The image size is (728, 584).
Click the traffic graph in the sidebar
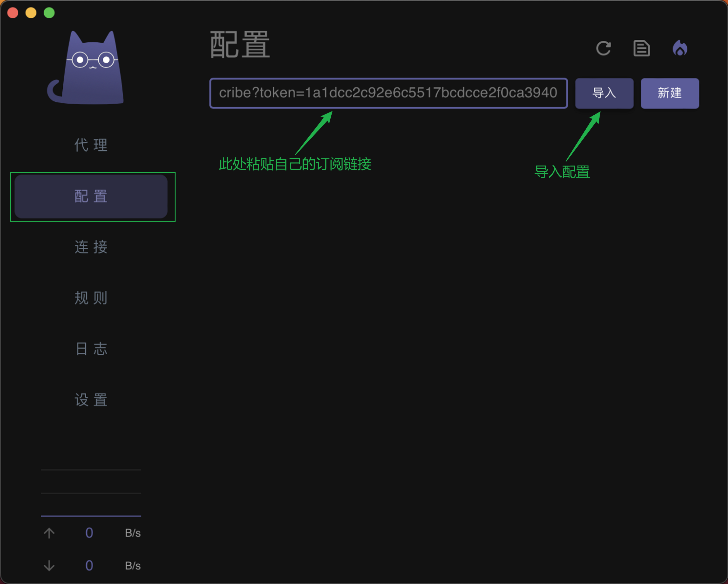pos(91,493)
